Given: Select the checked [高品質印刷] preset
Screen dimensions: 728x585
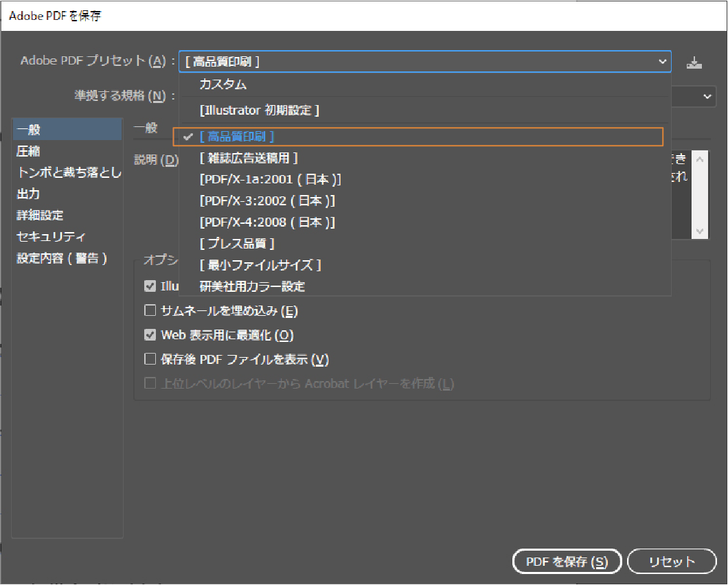Looking at the screenshot, I should pyautogui.click(x=418, y=137).
